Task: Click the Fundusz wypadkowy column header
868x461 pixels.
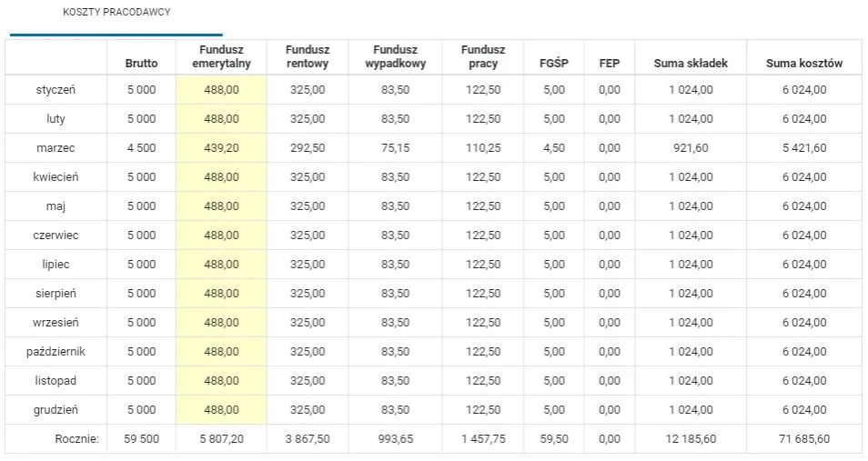Action: tap(395, 56)
